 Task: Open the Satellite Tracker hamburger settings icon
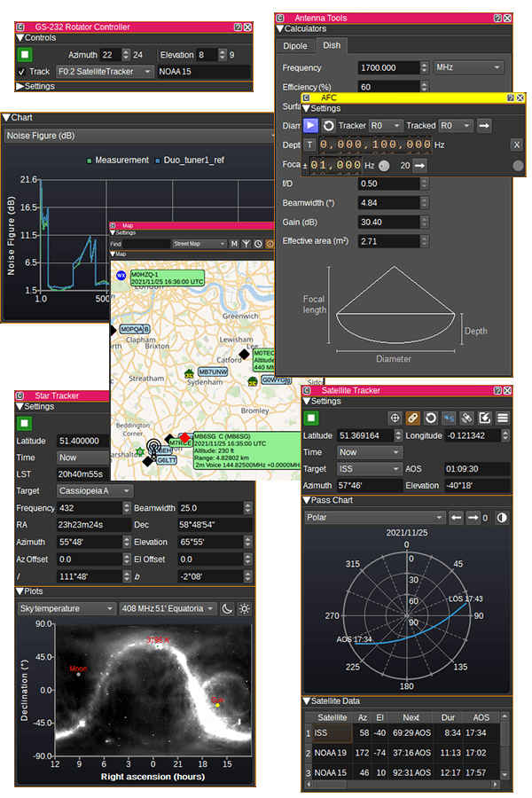503,419
